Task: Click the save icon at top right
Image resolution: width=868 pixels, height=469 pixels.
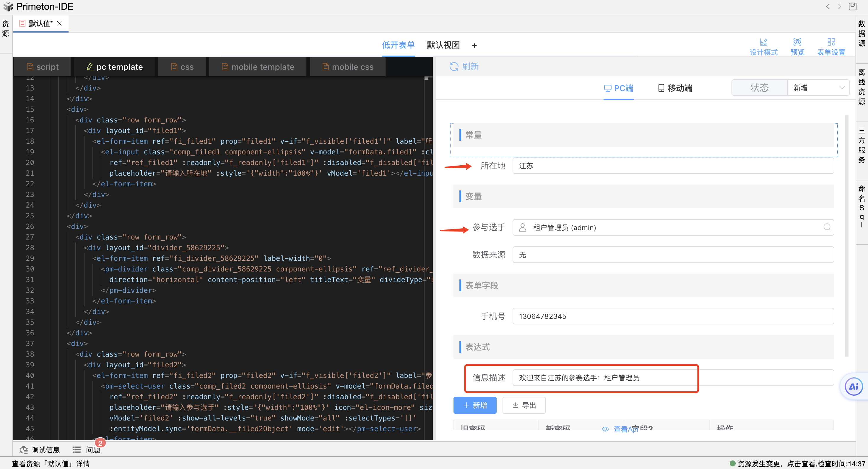Action: coord(853,7)
